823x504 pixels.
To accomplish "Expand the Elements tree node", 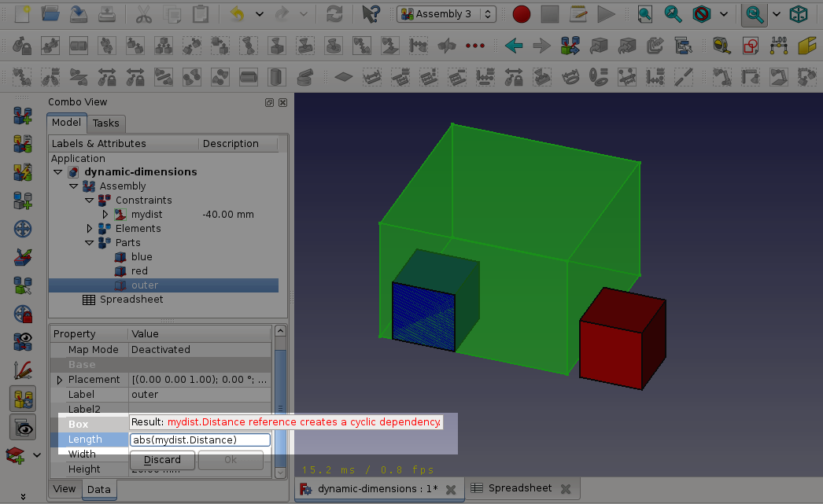I will 89,228.
